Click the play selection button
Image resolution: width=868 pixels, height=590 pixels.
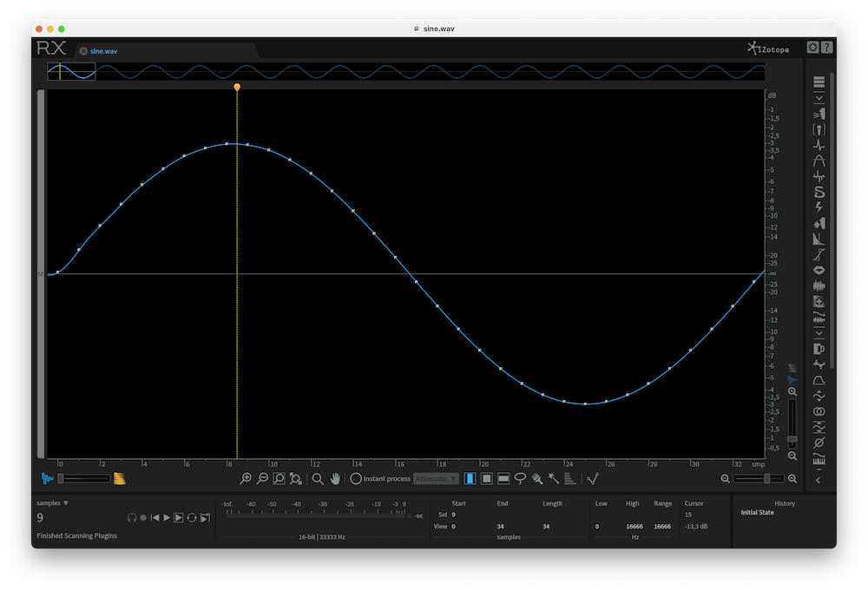178,518
